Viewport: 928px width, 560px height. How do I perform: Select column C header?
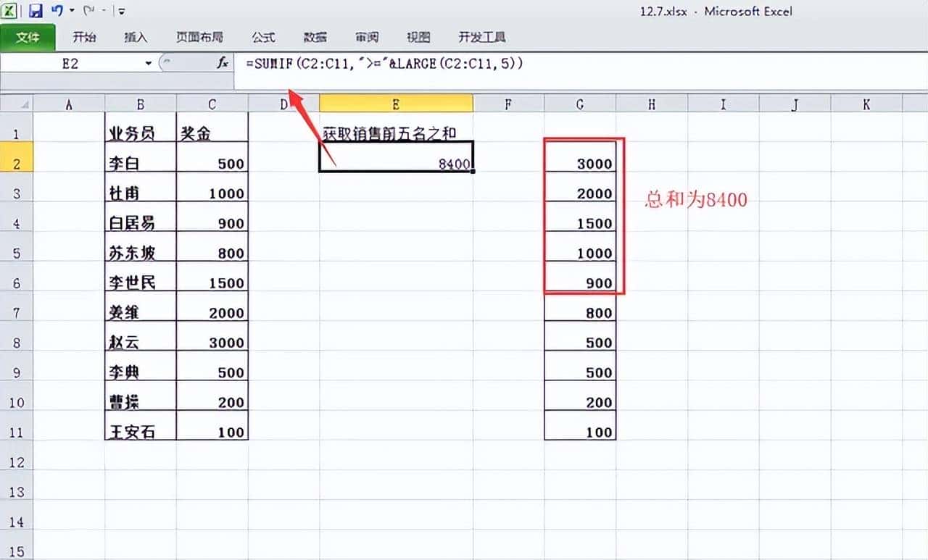coord(211,104)
